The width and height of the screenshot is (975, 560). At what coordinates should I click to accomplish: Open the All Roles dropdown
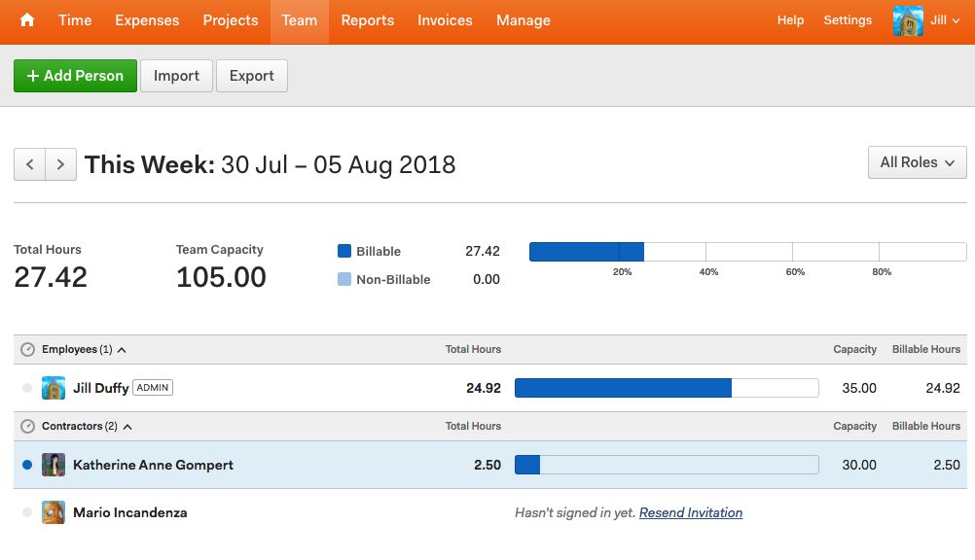click(917, 162)
